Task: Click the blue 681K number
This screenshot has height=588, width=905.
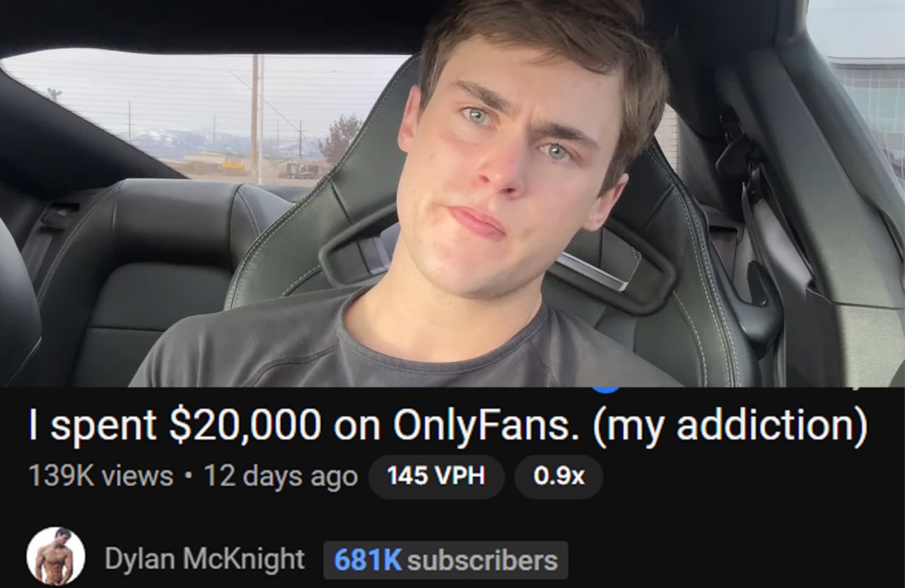Action: coord(368,560)
